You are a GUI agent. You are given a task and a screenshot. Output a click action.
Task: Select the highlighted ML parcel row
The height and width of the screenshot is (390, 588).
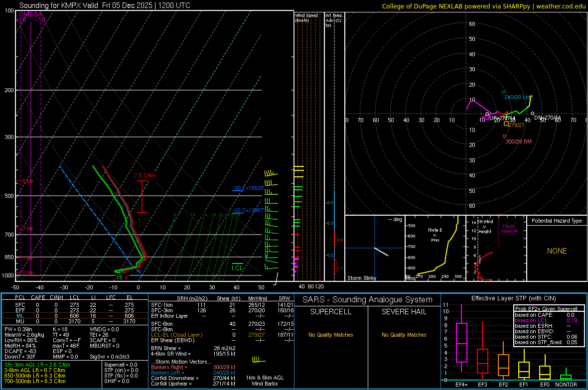tap(75, 316)
